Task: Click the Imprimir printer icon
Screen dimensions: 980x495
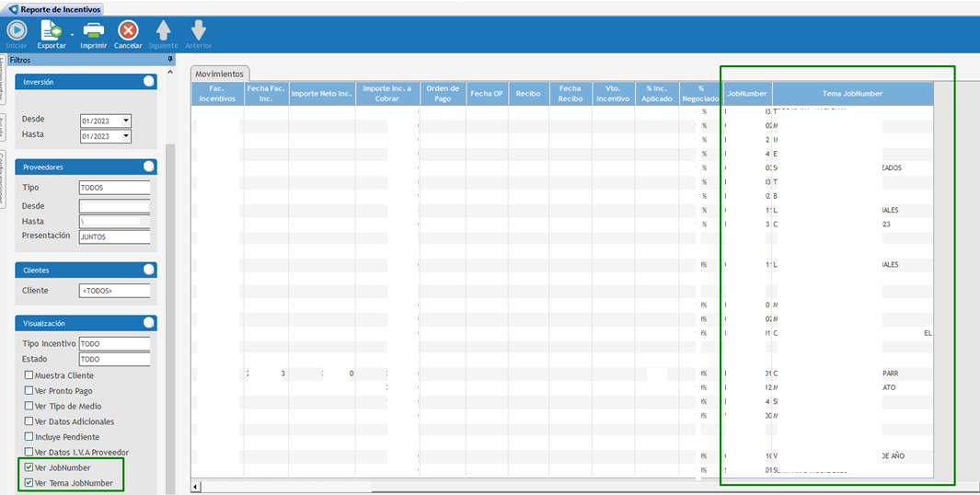Action: [x=94, y=30]
